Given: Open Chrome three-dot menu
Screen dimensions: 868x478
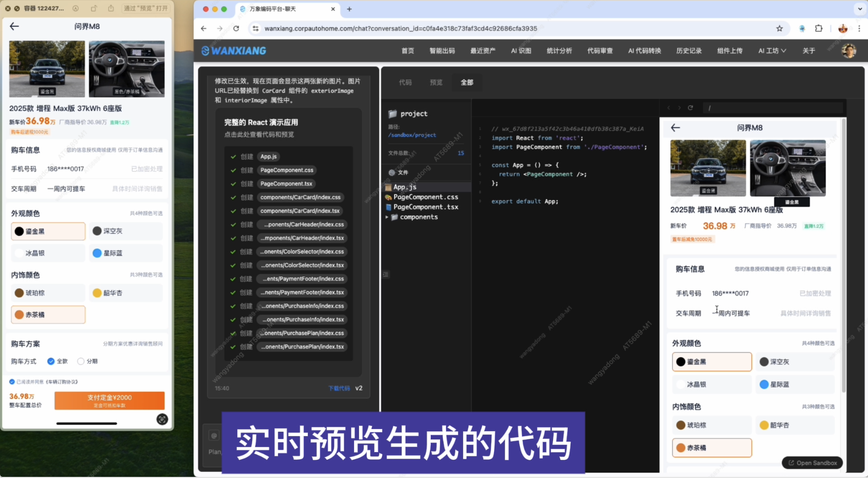Looking at the screenshot, I should point(859,29).
